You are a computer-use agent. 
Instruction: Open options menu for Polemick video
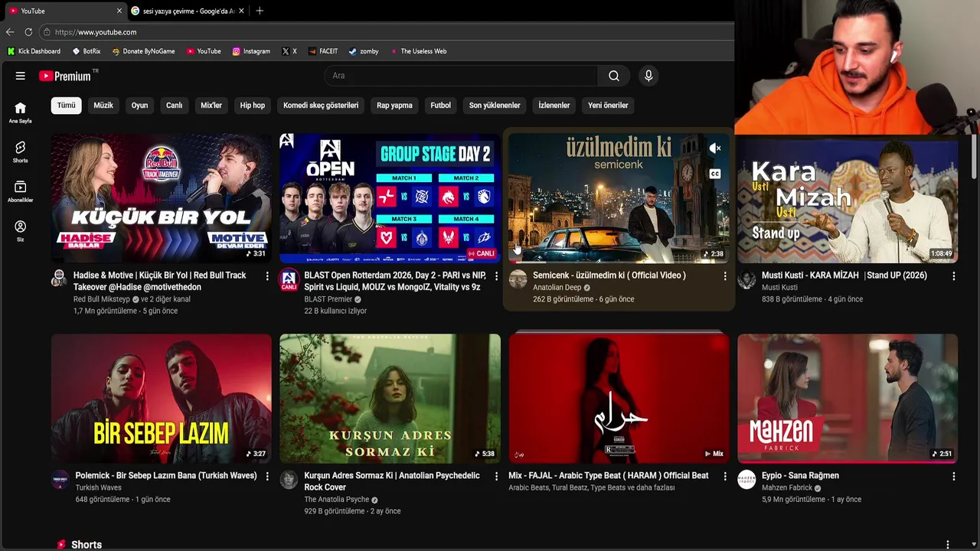(267, 476)
